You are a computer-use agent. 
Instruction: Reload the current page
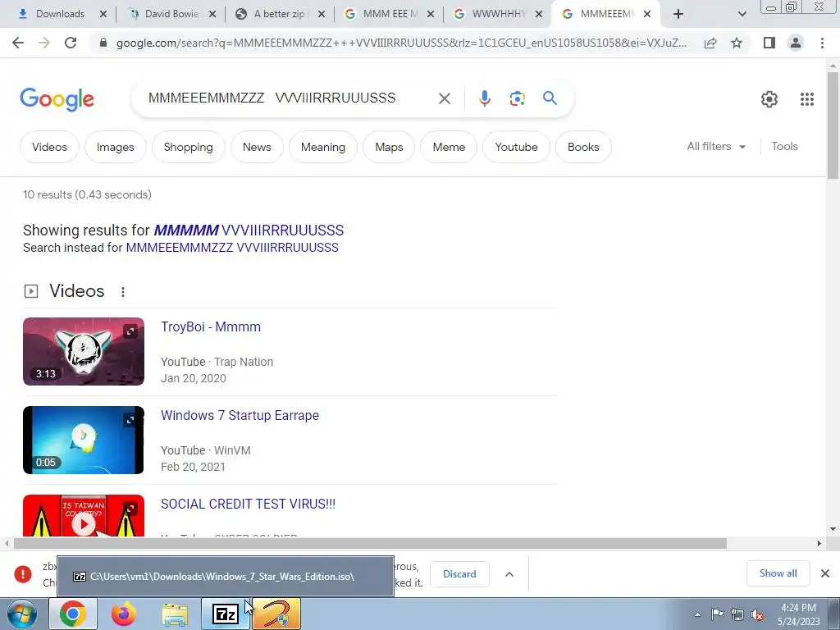71,43
